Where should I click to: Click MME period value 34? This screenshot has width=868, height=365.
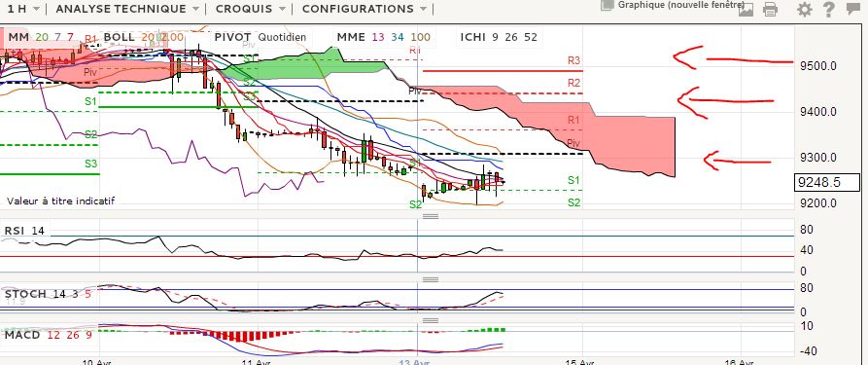[397, 37]
